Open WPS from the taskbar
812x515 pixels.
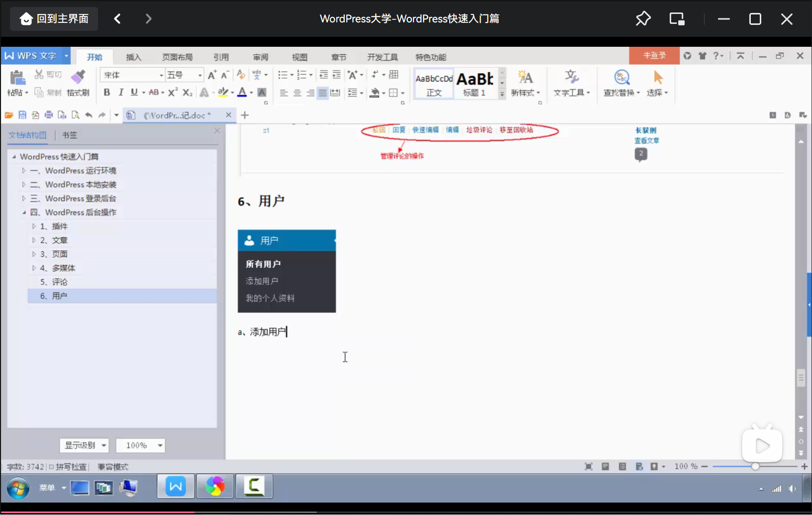click(x=176, y=486)
